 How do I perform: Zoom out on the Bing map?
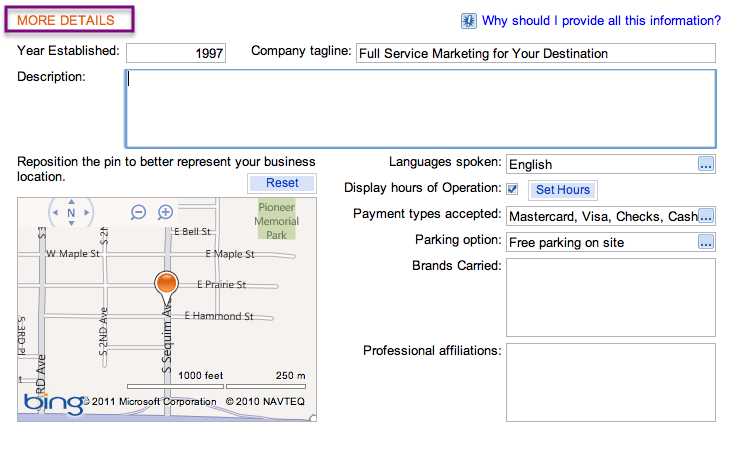[139, 212]
